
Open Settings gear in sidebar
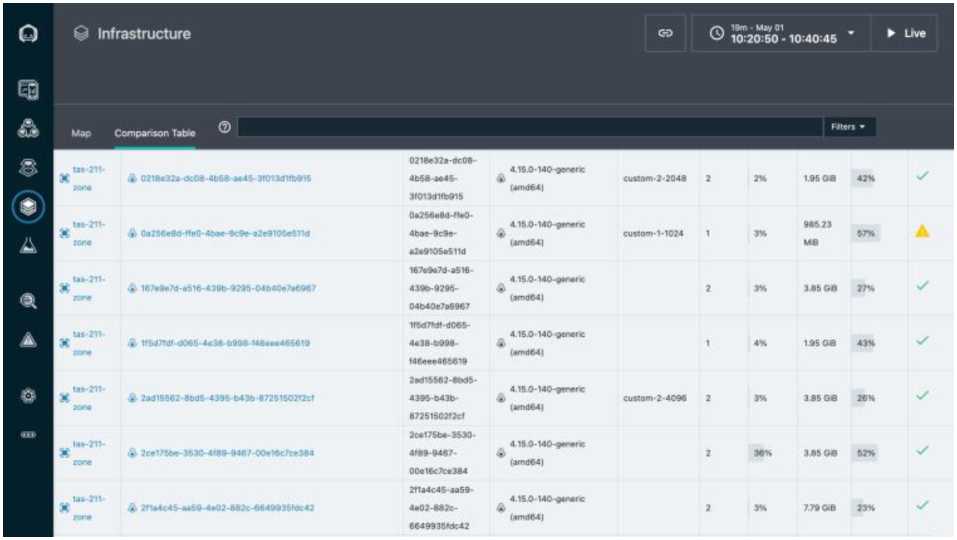pyautogui.click(x=29, y=396)
